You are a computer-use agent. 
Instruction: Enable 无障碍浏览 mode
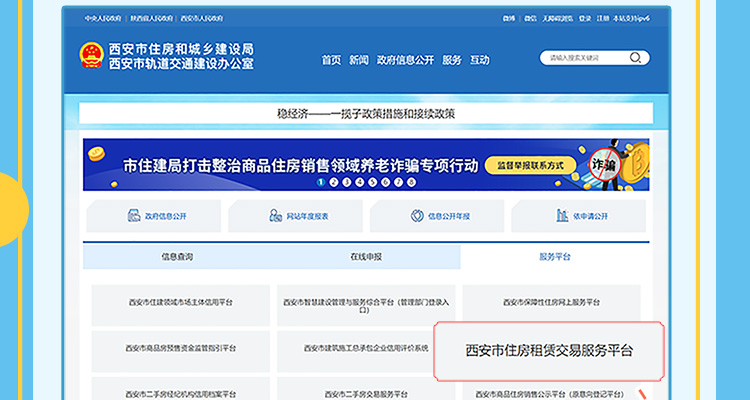[x=558, y=19]
